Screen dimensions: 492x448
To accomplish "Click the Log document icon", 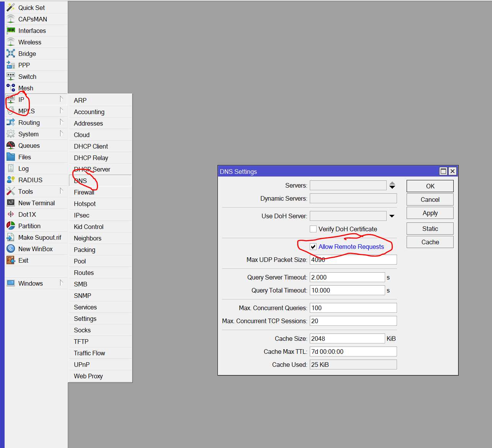I will pos(11,168).
